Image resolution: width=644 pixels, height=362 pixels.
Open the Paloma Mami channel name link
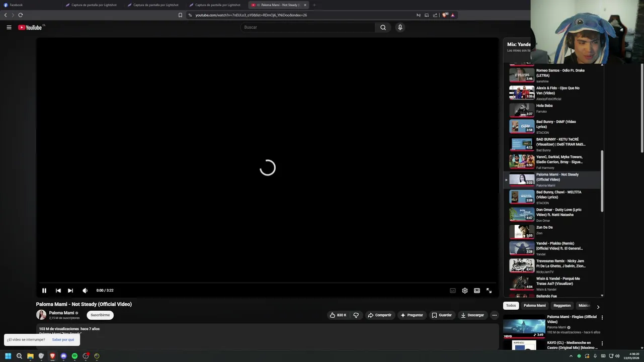pyautogui.click(x=61, y=313)
